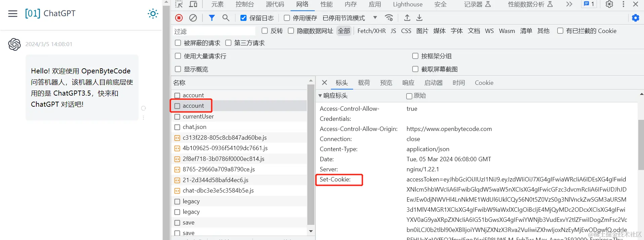Click the ChatGPT avatar logo
This screenshot has height=240, width=644.
(x=14, y=44)
